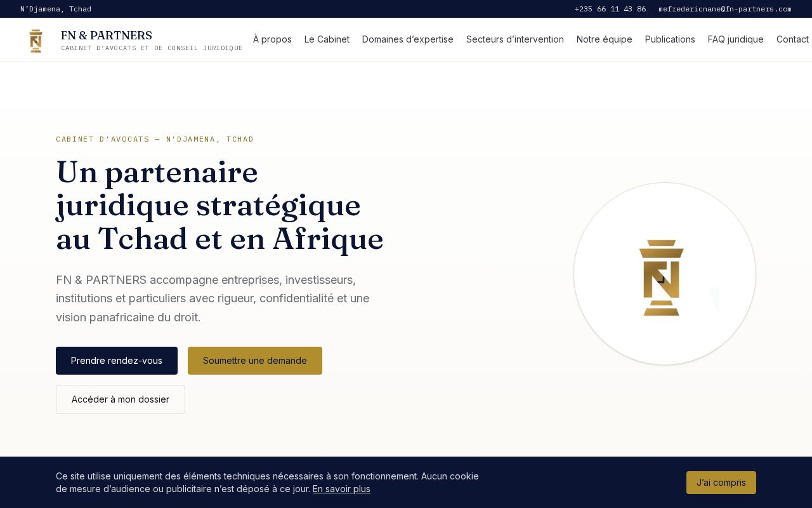Go to Le Cabinet page
Screen dimensions: 812x508
point(327,39)
